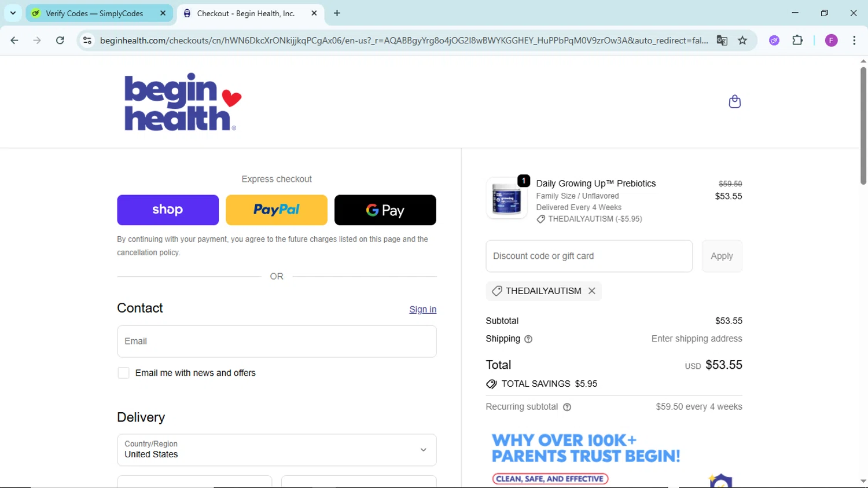Image resolution: width=868 pixels, height=488 pixels.
Task: Remove the THEDAILYAUTISM discount code
Action: click(x=591, y=291)
